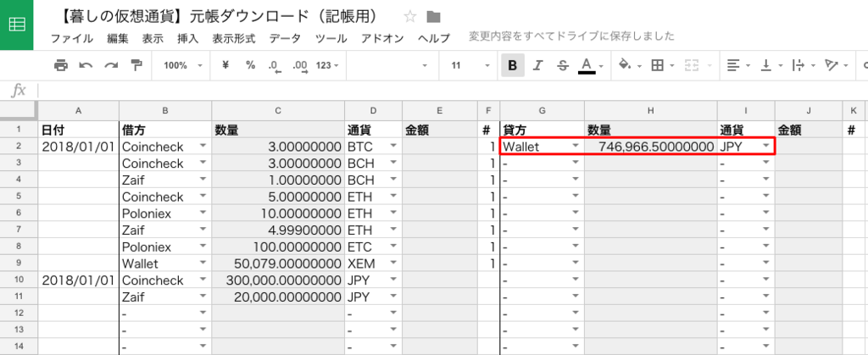Open the 表示形式 menu

coord(234,38)
